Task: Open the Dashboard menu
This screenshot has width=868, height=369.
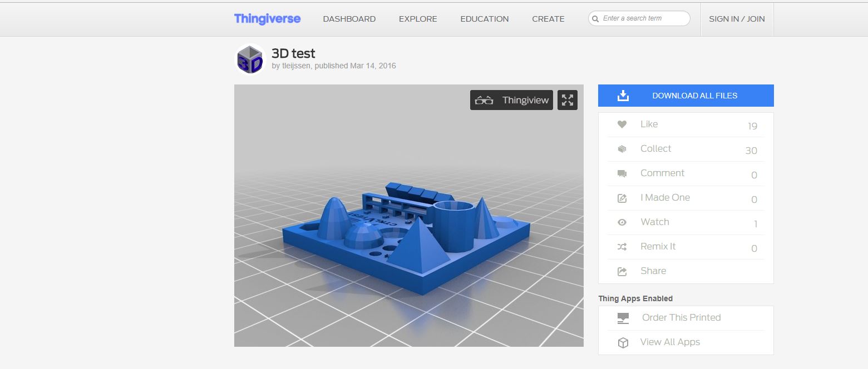Action: click(349, 19)
